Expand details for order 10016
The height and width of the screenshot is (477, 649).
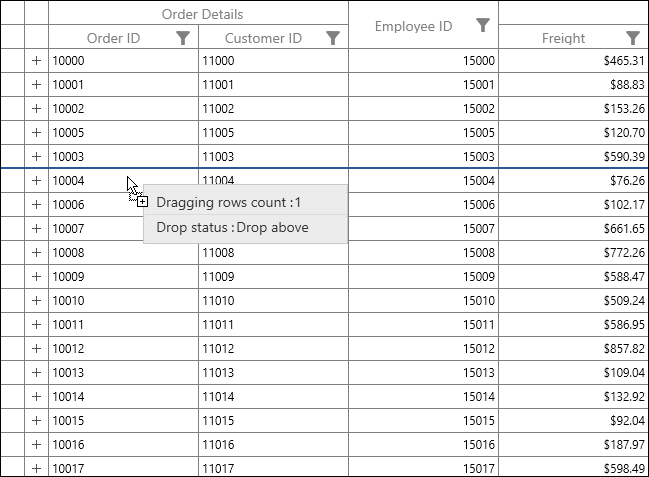coord(37,445)
